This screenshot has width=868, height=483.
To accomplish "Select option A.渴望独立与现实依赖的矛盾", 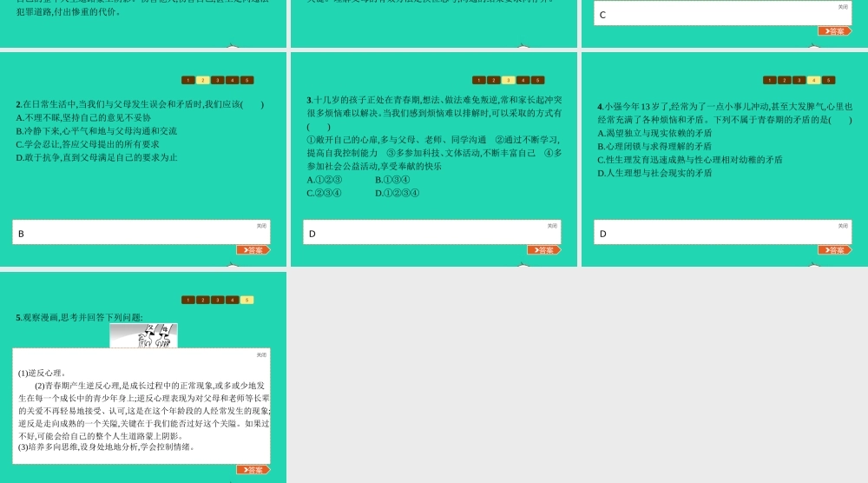I will tap(654, 134).
